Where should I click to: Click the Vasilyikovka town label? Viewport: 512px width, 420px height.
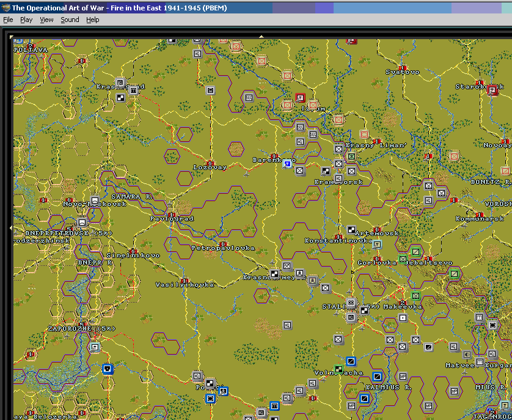point(185,285)
